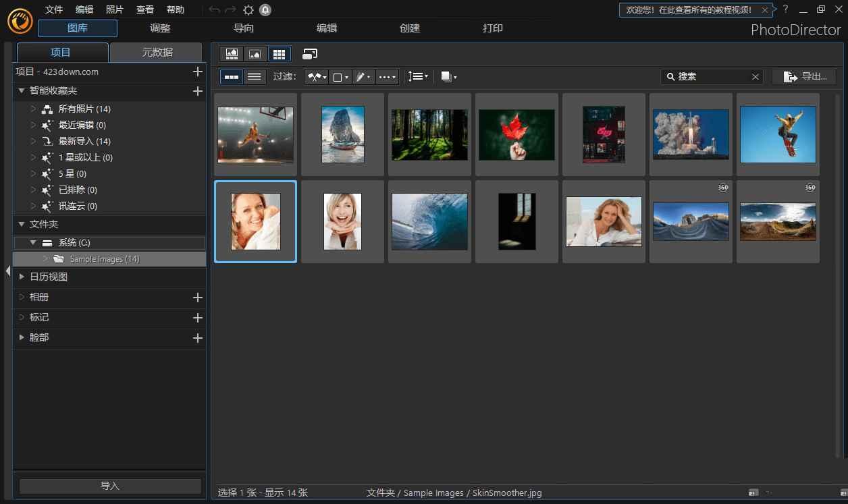The height and width of the screenshot is (504, 848).
Task: Select the red maple leaf photo thumbnail
Action: click(x=516, y=134)
